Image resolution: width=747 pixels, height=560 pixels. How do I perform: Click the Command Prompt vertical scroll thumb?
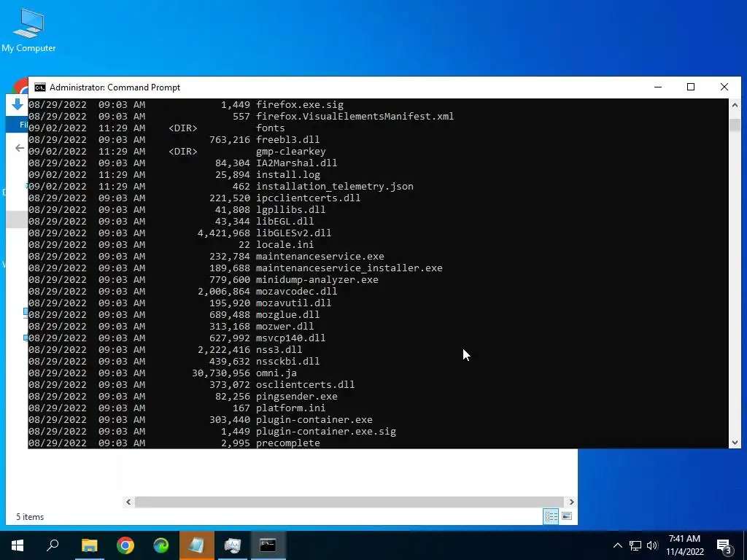pyautogui.click(x=735, y=125)
